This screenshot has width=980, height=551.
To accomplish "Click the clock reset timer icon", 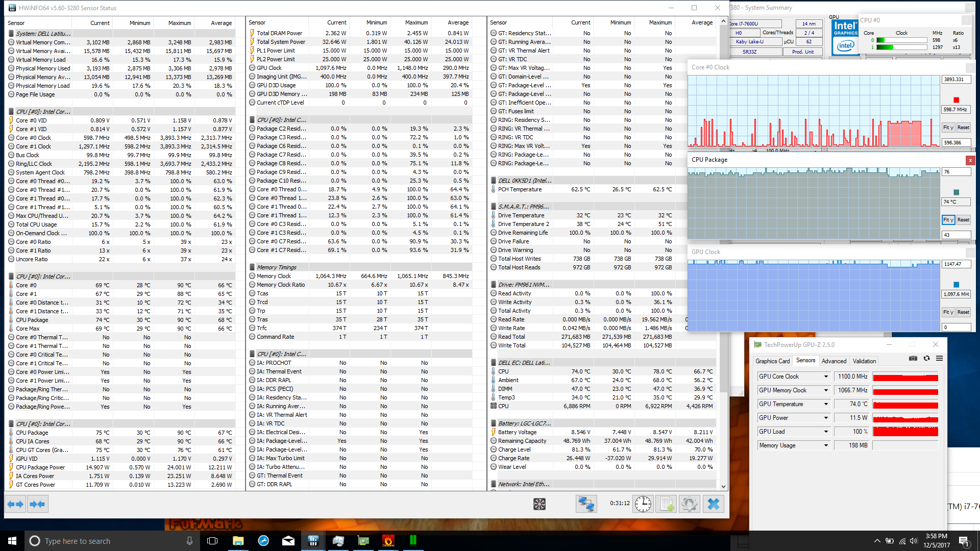I will pyautogui.click(x=643, y=504).
